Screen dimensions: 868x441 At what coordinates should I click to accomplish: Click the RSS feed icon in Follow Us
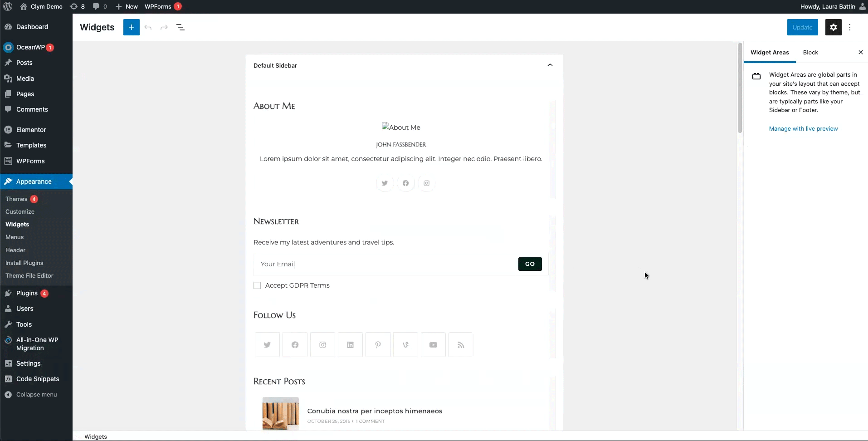coord(461,345)
